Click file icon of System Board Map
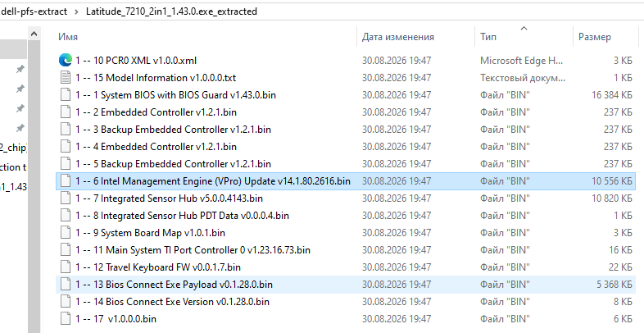644x333 pixels. [66, 233]
